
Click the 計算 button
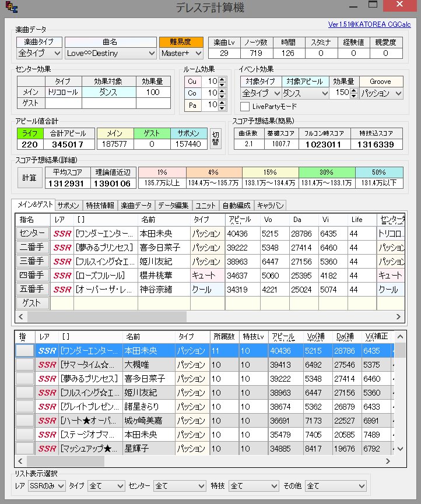point(30,178)
